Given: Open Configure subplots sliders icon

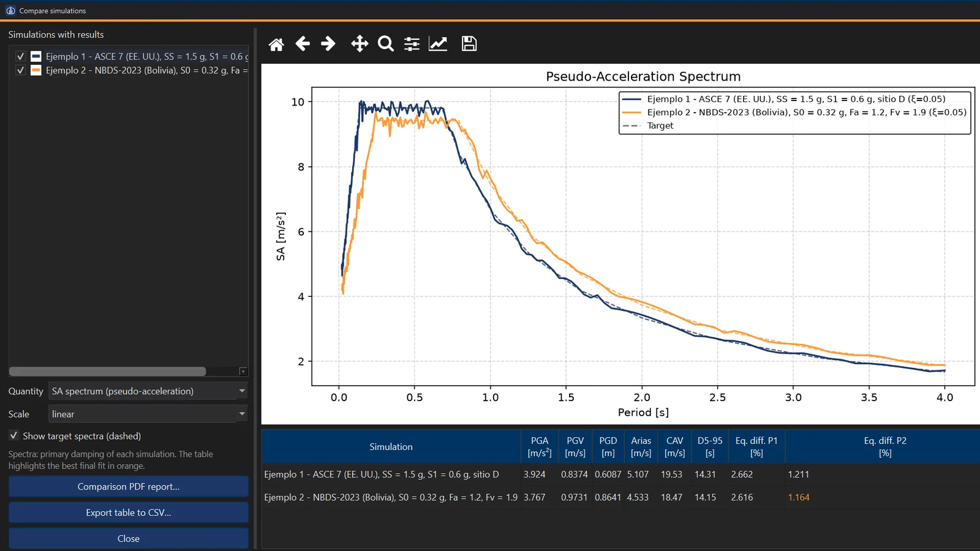Looking at the screenshot, I should pyautogui.click(x=412, y=43).
